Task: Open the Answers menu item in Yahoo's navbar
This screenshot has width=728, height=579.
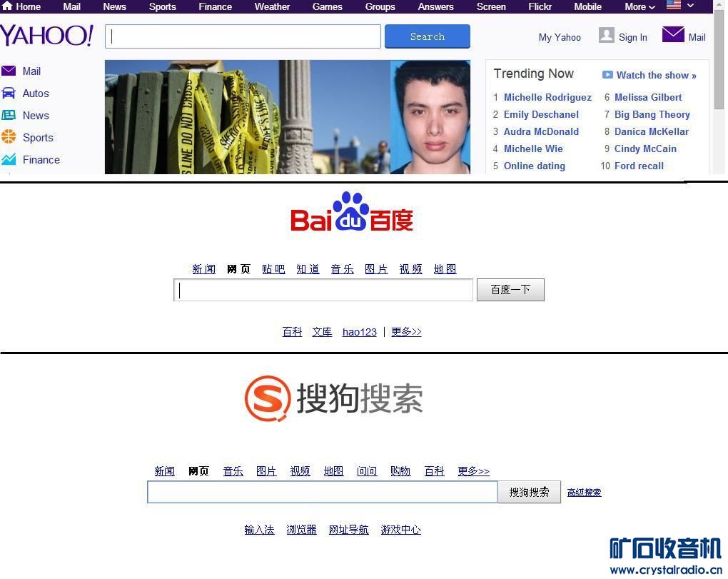Action: [435, 6]
